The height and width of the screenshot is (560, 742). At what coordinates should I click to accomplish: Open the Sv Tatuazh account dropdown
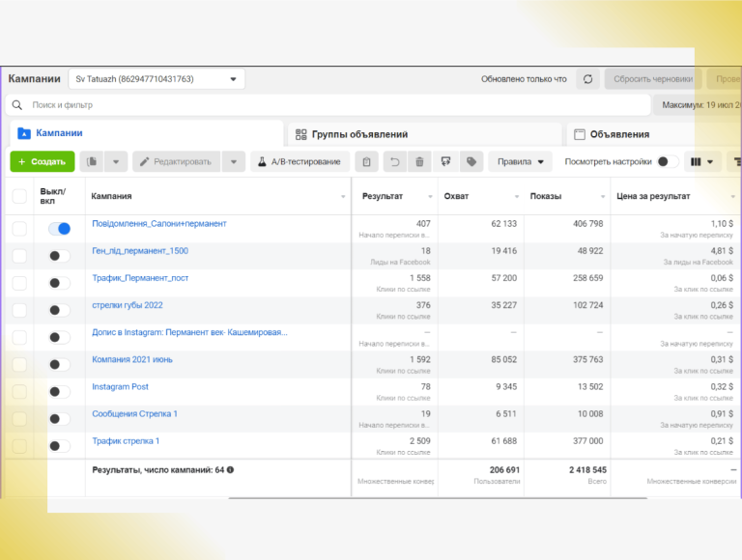(x=157, y=79)
